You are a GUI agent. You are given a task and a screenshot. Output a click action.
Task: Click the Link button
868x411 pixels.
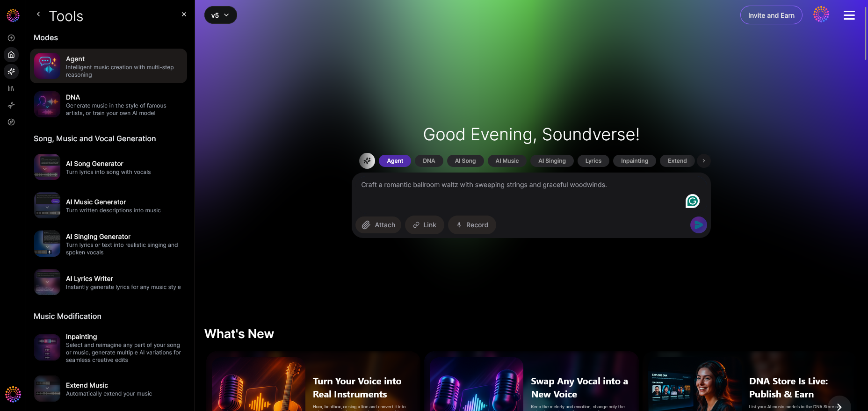424,225
